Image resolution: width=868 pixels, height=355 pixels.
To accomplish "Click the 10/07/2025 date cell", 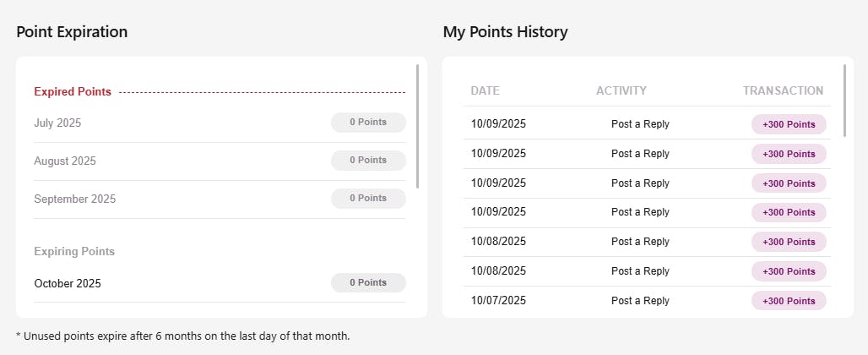I will pos(498,300).
